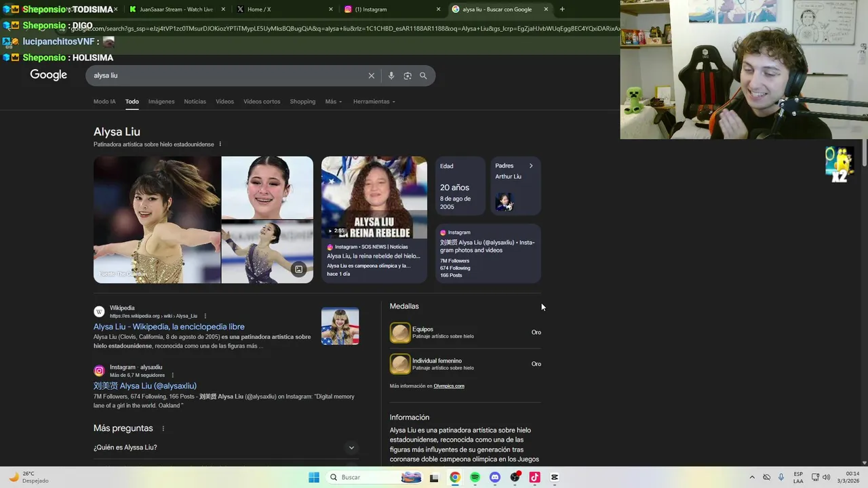Click the Edad 20 años card
Image resolution: width=868 pixels, height=488 pixels.
(x=460, y=186)
